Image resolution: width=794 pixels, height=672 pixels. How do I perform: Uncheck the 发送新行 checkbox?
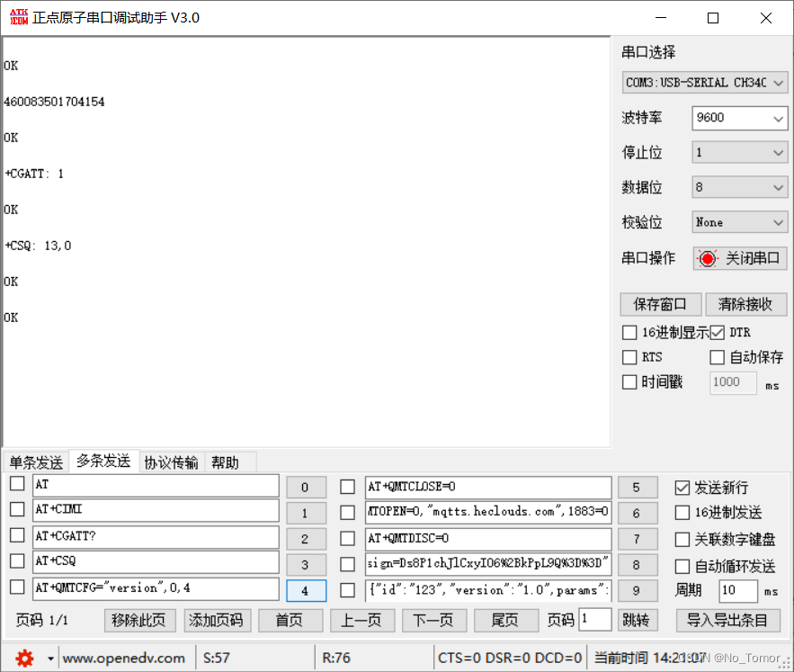point(682,488)
